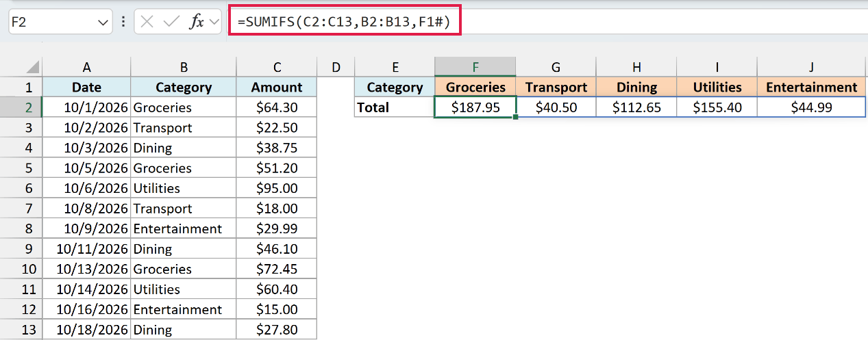
Task: Select column B header
Action: point(184,67)
